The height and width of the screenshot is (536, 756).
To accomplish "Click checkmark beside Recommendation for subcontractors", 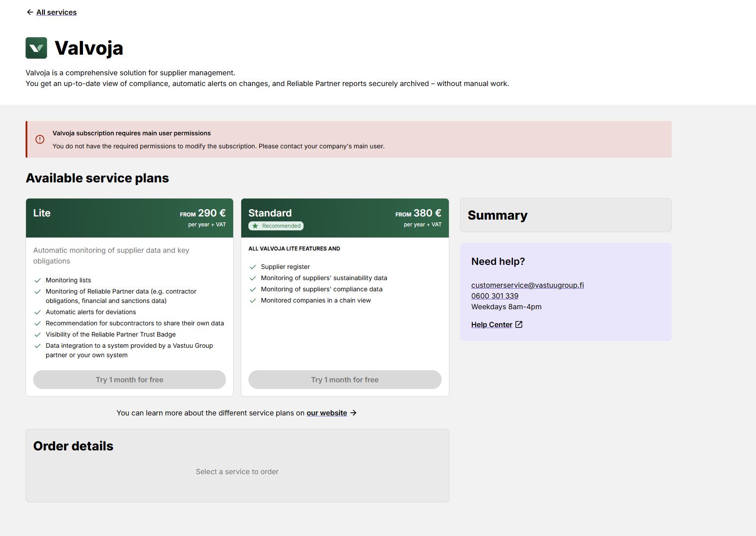I will point(38,324).
